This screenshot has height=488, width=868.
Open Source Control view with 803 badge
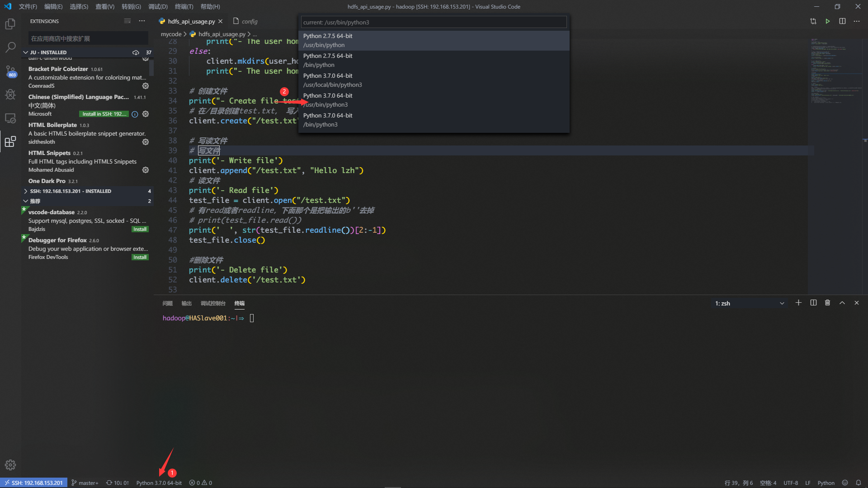(x=10, y=71)
